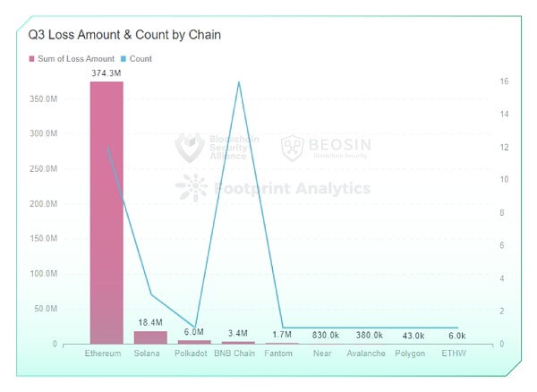Click the Beosin logo icon
The width and height of the screenshot is (537, 392).
[293, 147]
